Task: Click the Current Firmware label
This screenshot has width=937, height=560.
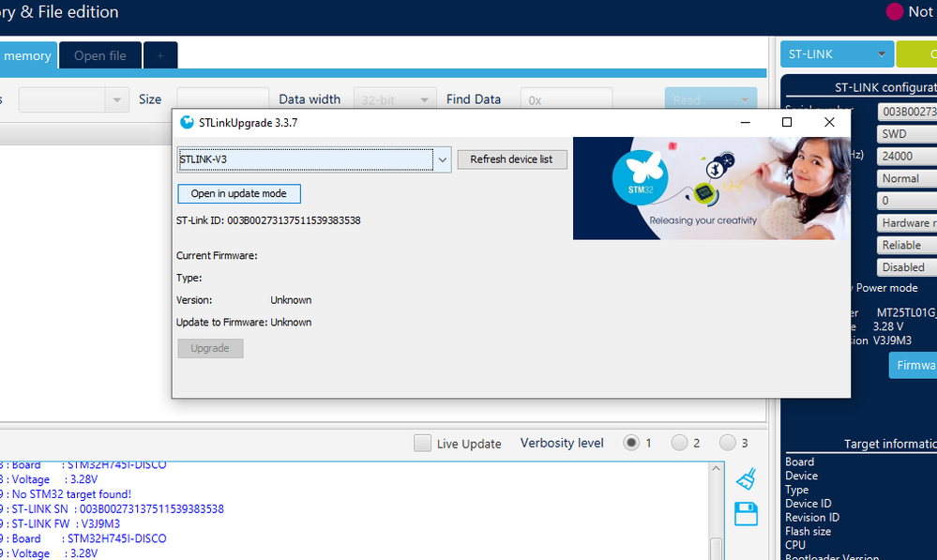Action: point(217,256)
